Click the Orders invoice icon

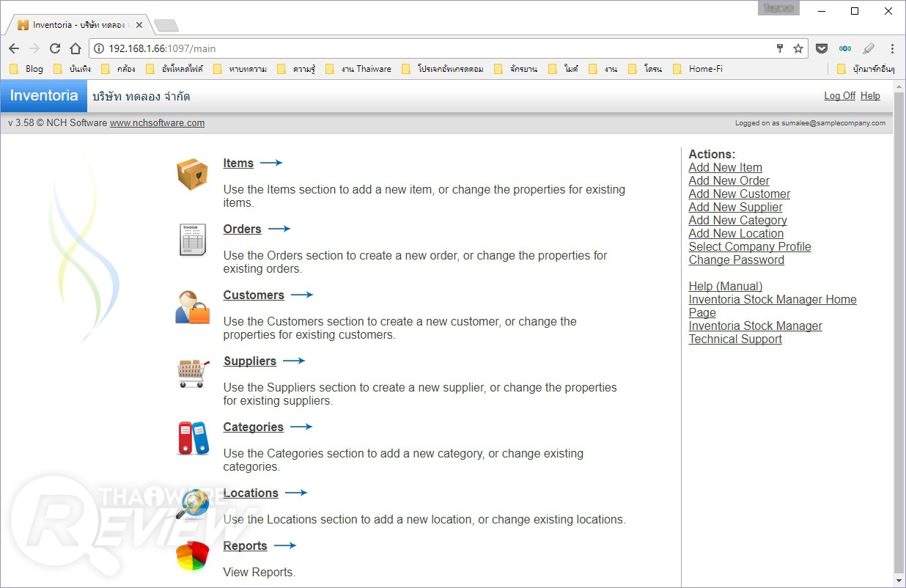[192, 240]
